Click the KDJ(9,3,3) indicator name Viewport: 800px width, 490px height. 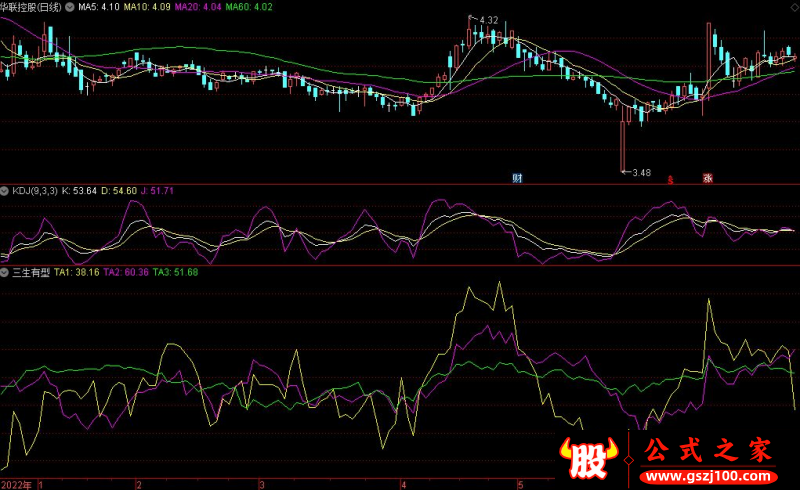pos(34,190)
